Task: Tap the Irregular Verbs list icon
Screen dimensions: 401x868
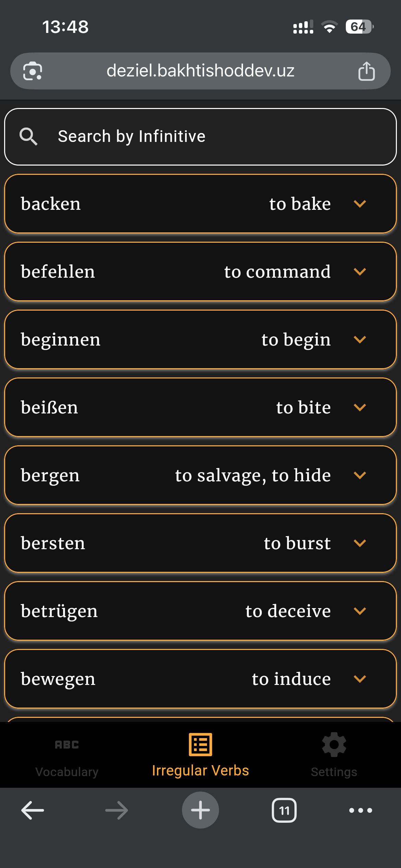Action: 200,744
